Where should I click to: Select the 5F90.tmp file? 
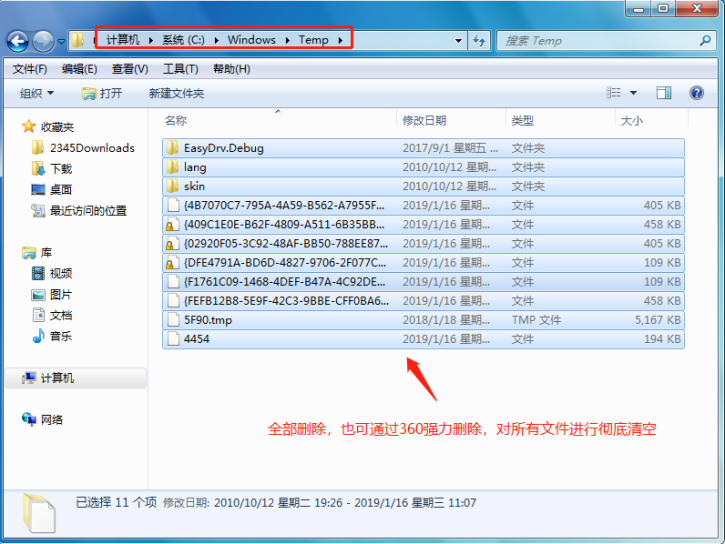(208, 320)
